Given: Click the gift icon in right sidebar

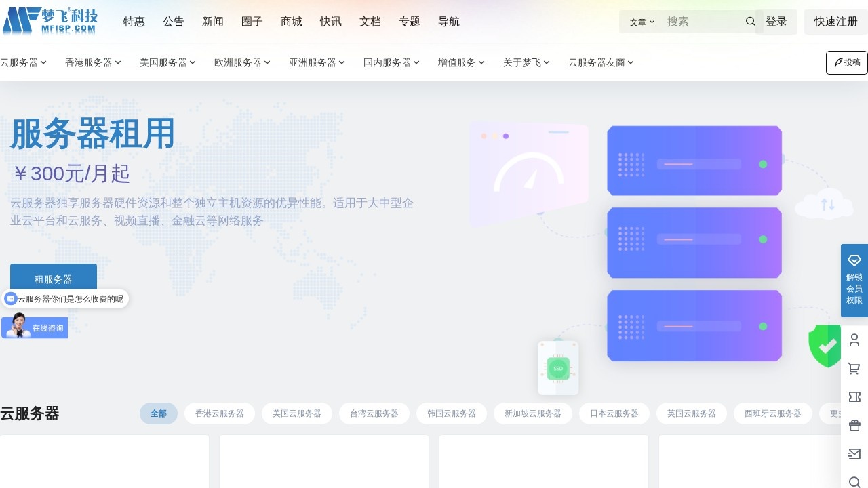Looking at the screenshot, I should tap(854, 425).
